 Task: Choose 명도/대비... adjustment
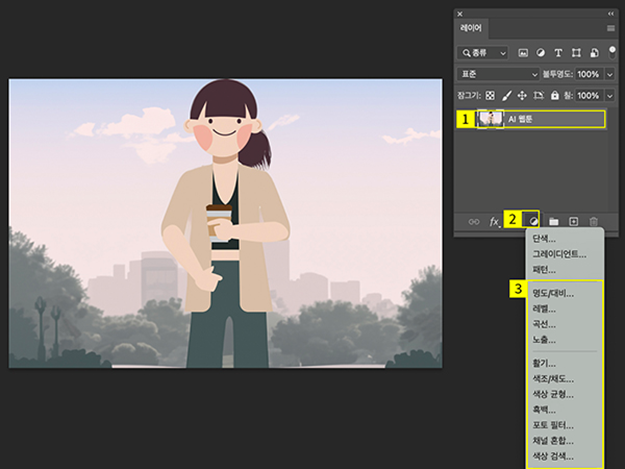(564, 294)
